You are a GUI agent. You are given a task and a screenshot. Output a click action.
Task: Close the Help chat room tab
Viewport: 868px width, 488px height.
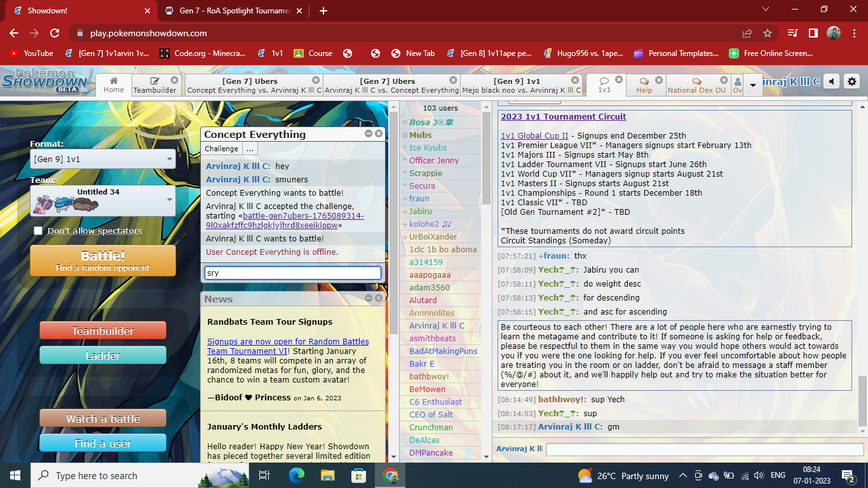(659, 80)
